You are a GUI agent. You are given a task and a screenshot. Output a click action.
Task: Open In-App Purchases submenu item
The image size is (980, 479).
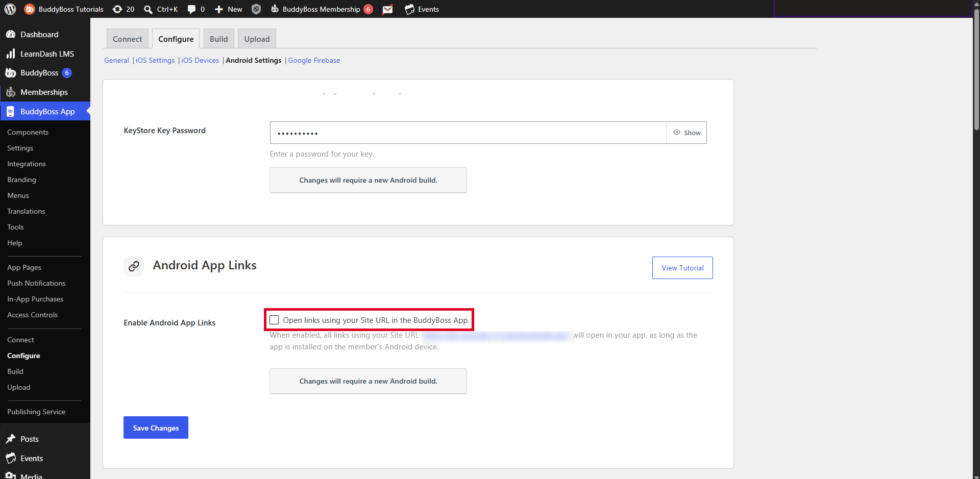35,299
